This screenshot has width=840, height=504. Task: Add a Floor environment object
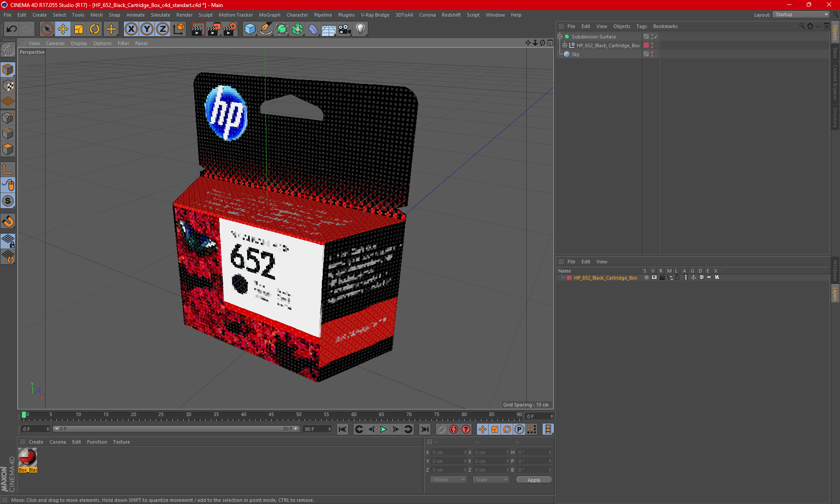[x=329, y=29]
